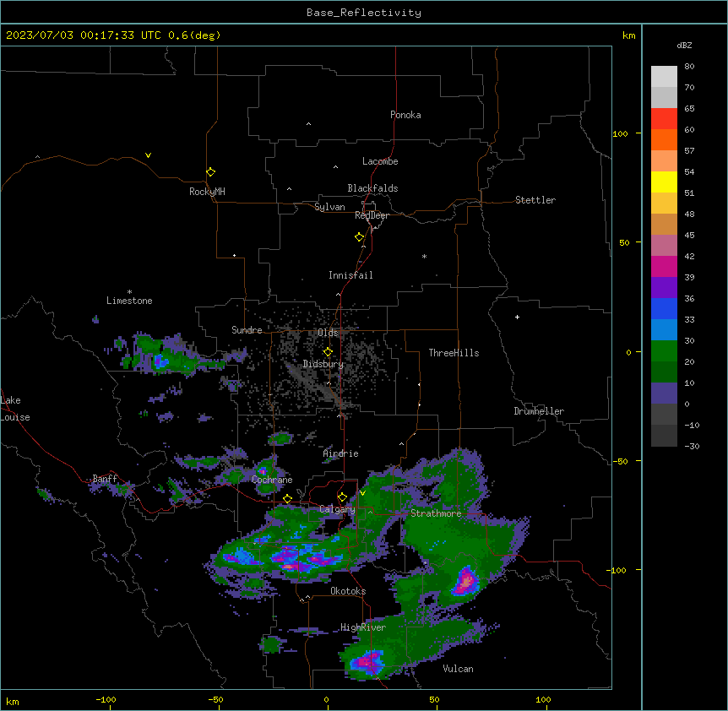Select the red 65-60 dBZ legend swatch
Viewport: 728px width, 711px height.
pyautogui.click(x=664, y=119)
